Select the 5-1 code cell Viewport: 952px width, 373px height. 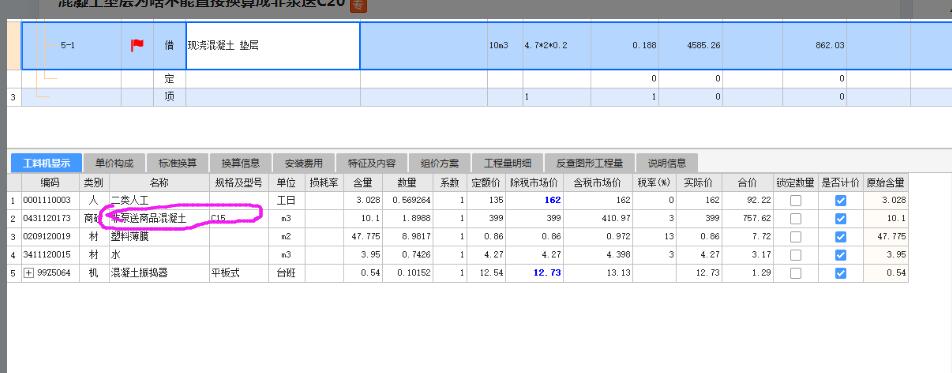click(x=72, y=46)
